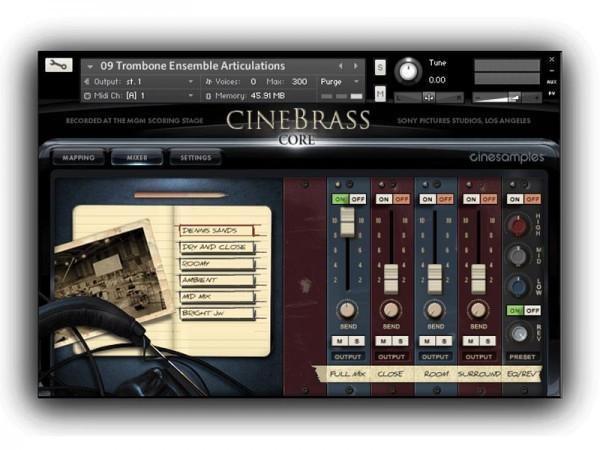This screenshot has height=450, width=600.
Task: Turn on the Full Mix channel
Action: click(340, 199)
